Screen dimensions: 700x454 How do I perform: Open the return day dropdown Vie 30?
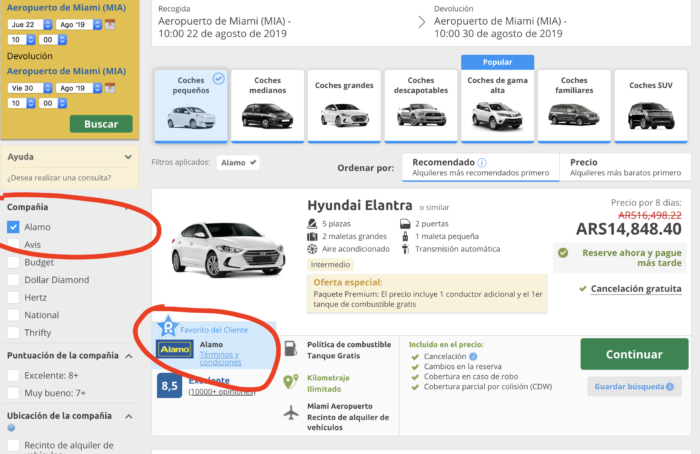pos(29,88)
